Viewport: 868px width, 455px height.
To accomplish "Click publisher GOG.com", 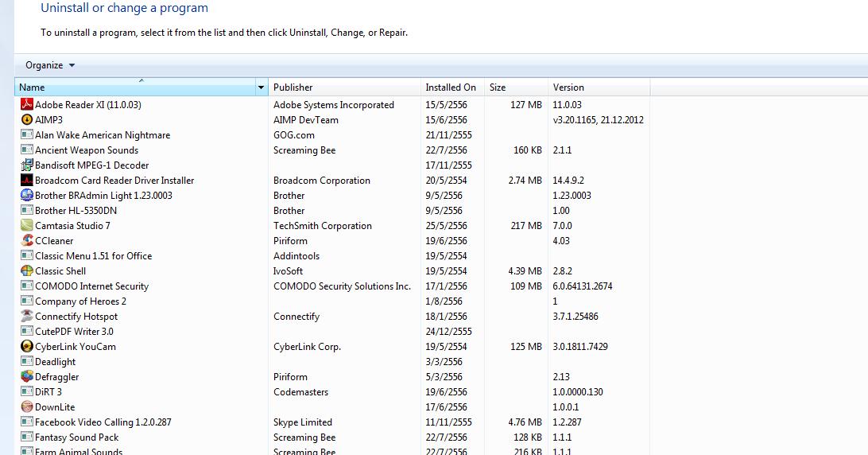I will point(294,135).
